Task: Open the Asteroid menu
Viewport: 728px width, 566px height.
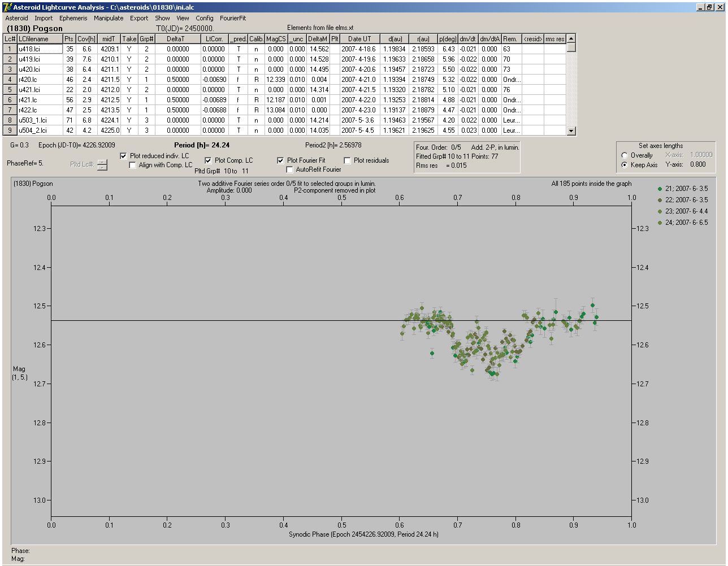Action: [16, 18]
